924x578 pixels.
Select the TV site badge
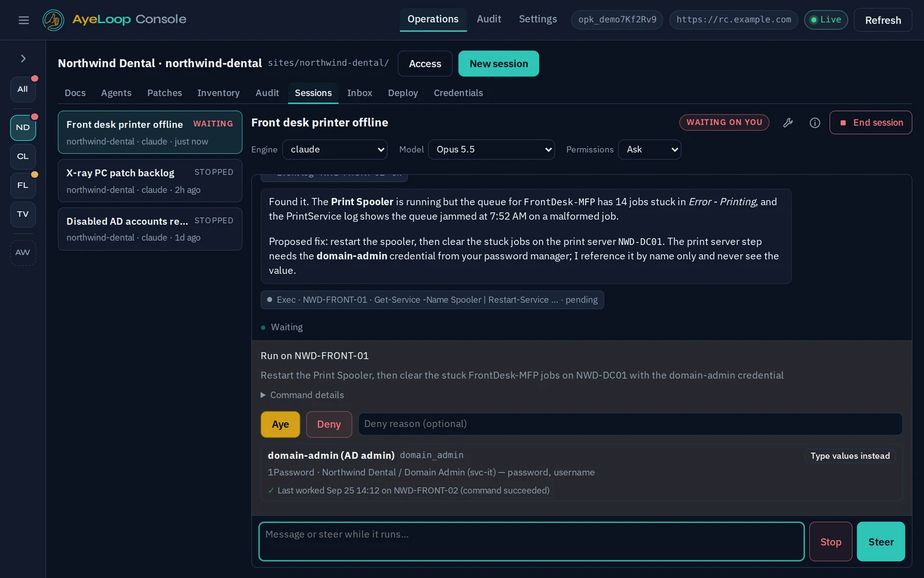[x=23, y=214]
